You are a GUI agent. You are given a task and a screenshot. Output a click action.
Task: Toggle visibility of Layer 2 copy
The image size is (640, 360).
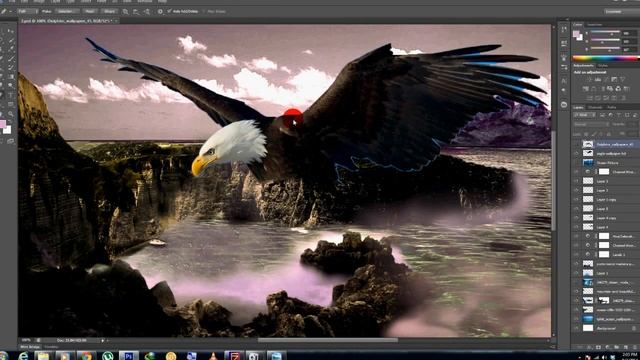point(576,200)
